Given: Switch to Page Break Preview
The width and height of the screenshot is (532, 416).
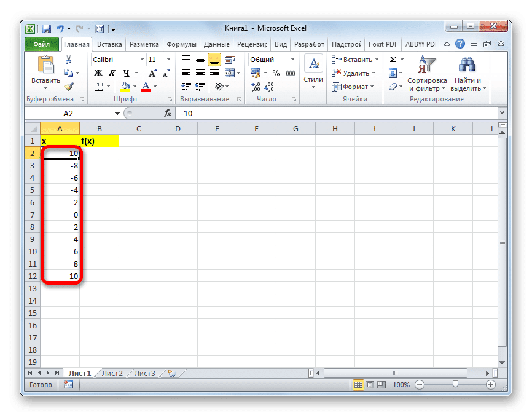Looking at the screenshot, I should [381, 385].
